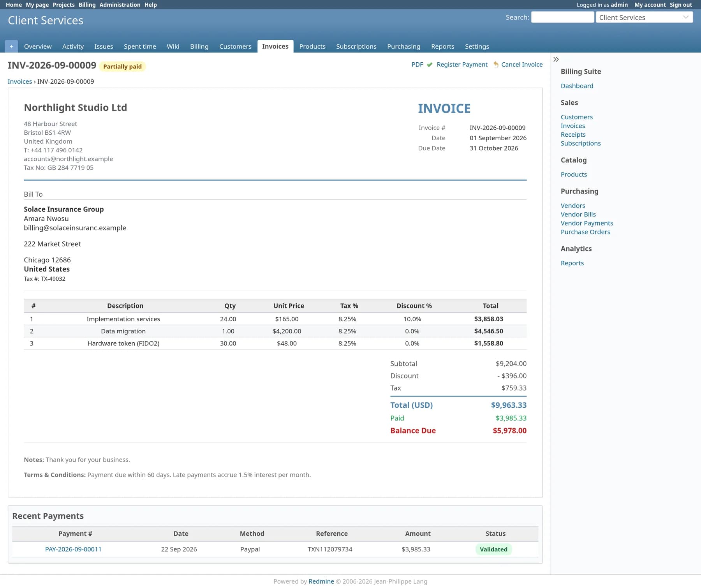The height and width of the screenshot is (588, 701).
Task: Select the Invoices tab
Action: coord(275,46)
